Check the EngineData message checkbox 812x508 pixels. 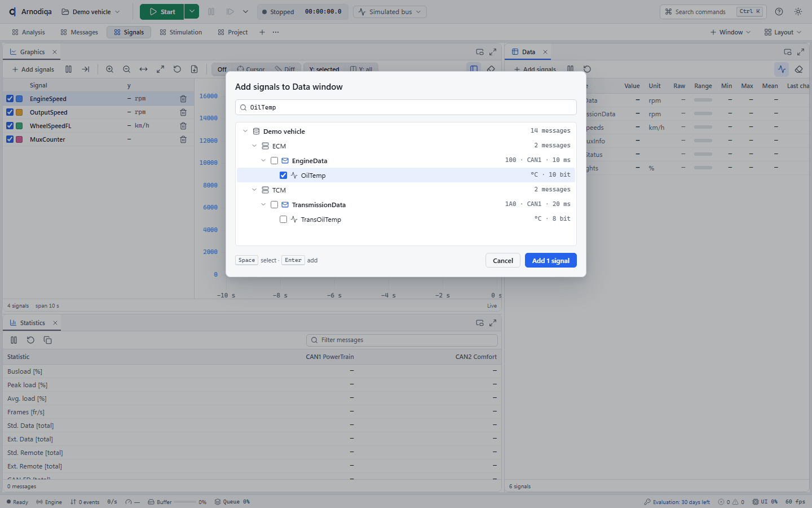(x=274, y=161)
